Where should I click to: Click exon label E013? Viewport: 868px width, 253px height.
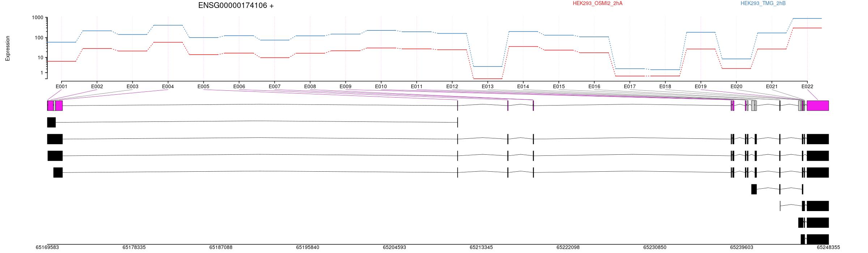(488, 86)
